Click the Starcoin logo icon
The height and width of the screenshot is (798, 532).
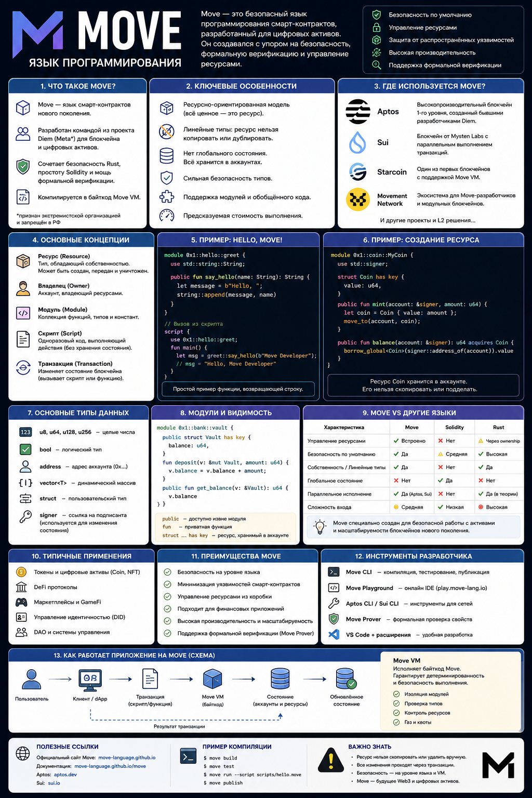coord(357,172)
